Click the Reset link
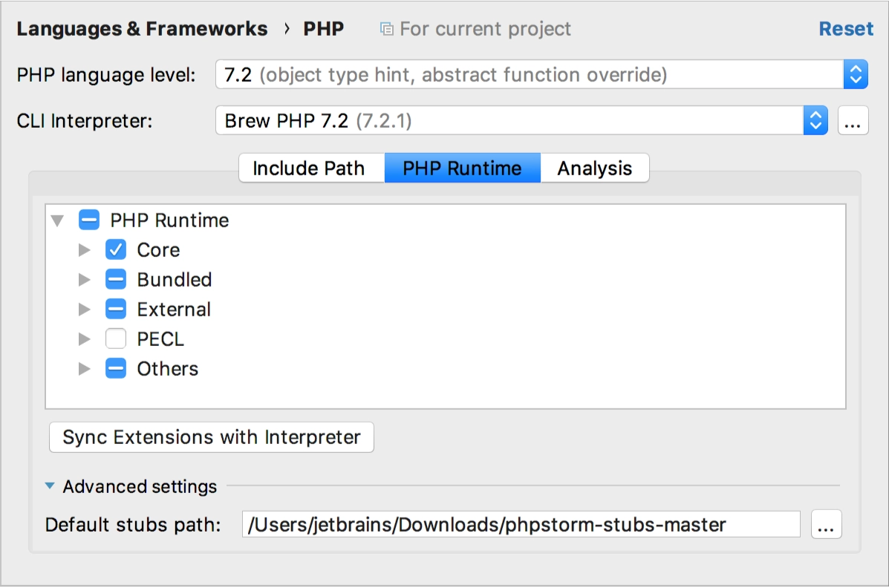This screenshot has height=588, width=889. pos(845,29)
